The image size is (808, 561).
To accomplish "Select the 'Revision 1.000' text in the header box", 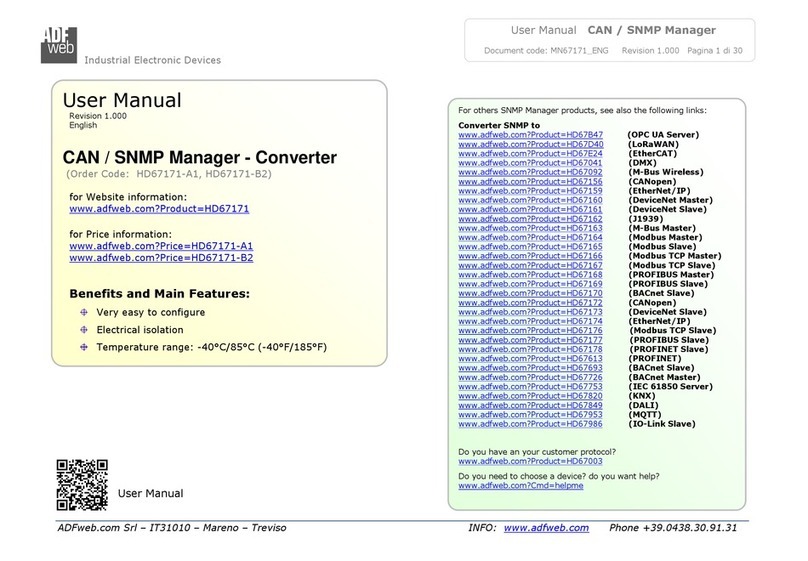I will coord(650,50).
